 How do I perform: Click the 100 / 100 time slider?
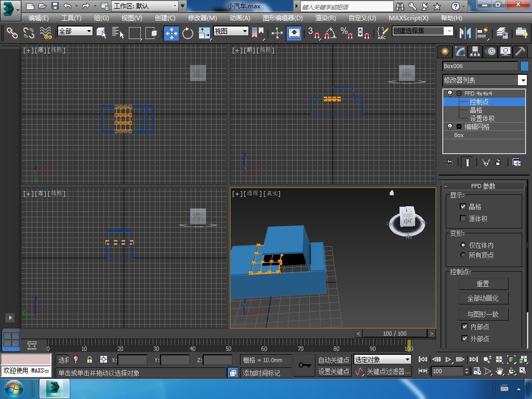click(395, 334)
